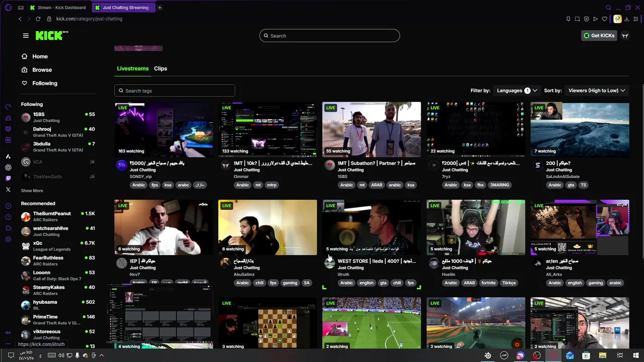
Task: Click the Türkçe tag under Hseiiin stream
Action: (x=509, y=283)
